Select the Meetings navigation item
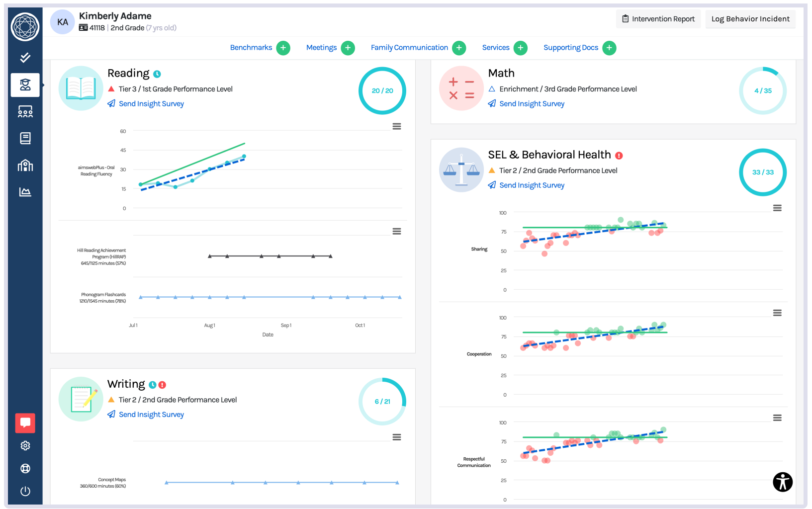The width and height of the screenshot is (812, 509). pyautogui.click(x=322, y=47)
